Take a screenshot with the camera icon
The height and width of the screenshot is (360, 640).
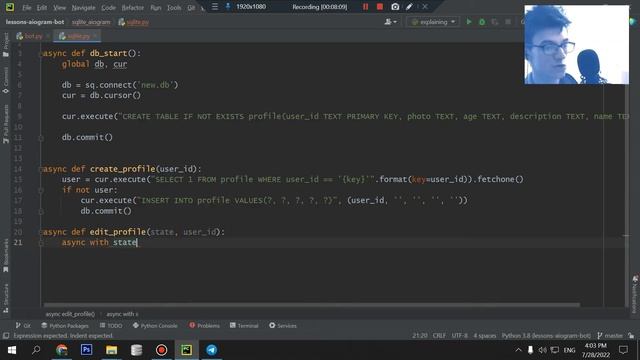[395, 7]
